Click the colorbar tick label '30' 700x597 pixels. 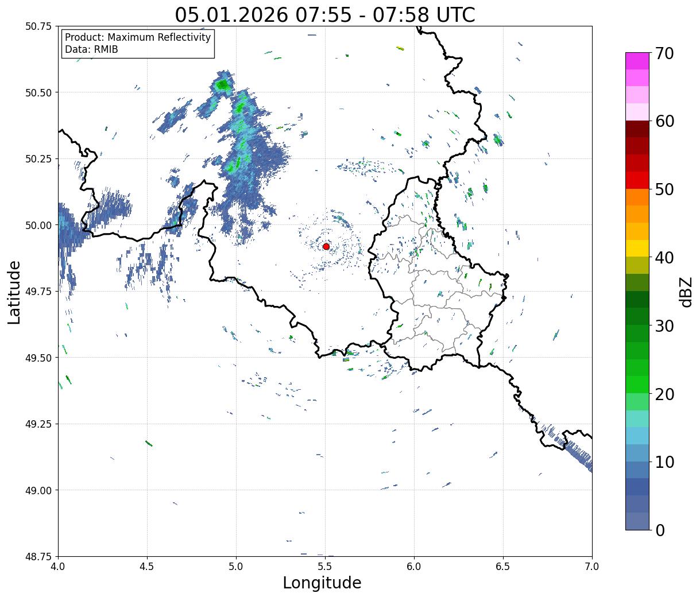click(x=664, y=325)
